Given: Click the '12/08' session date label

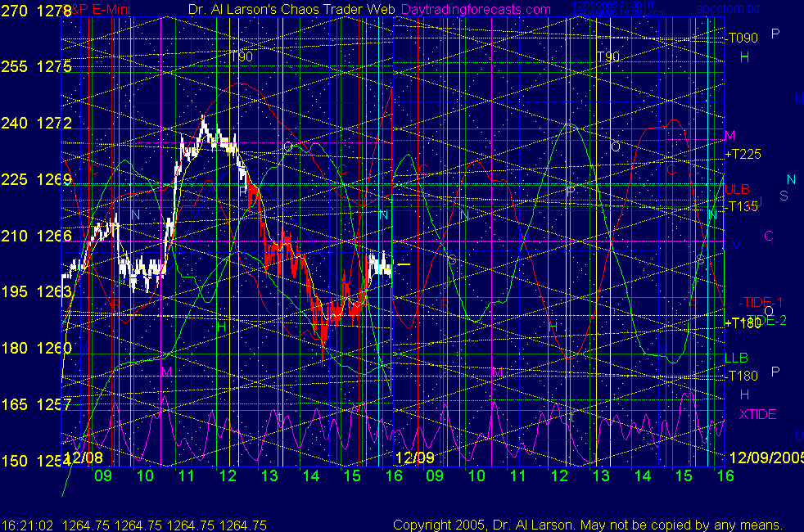Looking at the screenshot, I should (x=84, y=458).
